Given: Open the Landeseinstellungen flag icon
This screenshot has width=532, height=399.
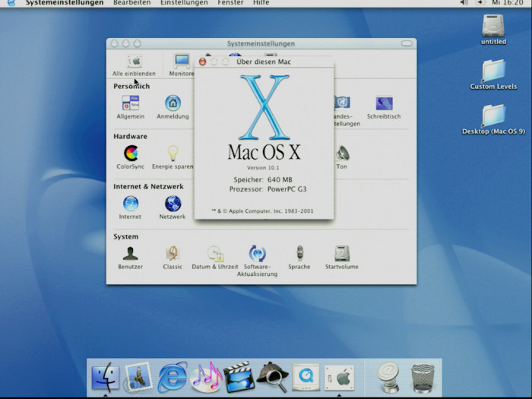Looking at the screenshot, I should coord(342,103).
